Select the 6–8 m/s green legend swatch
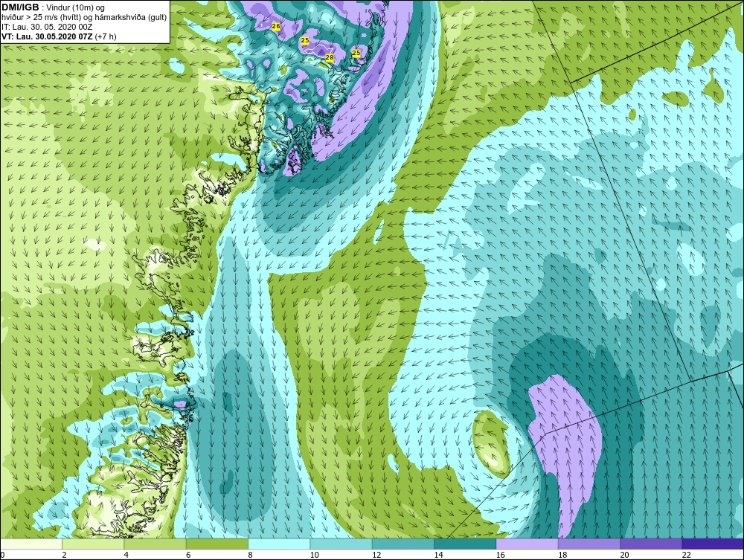Screen dimensions: 744x560 217,544
